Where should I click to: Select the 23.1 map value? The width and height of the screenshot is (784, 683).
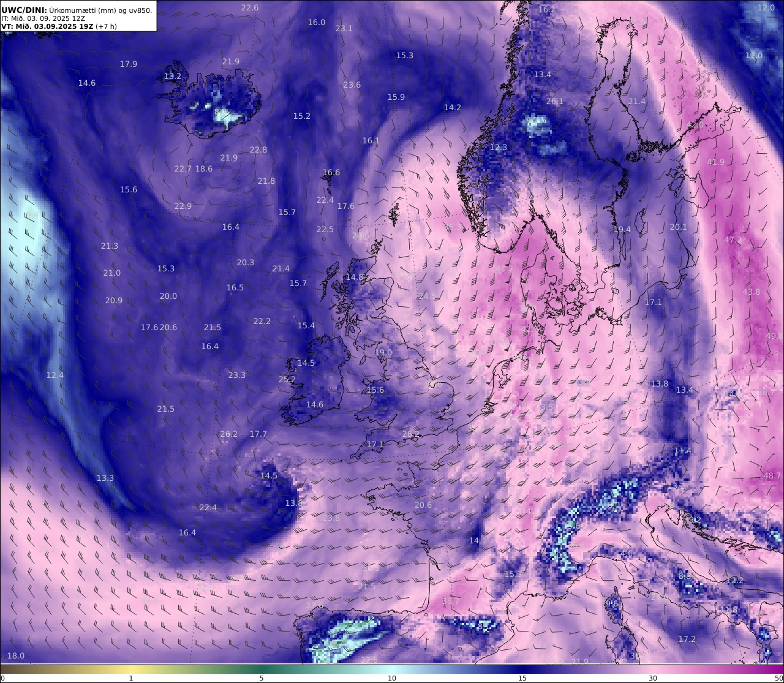click(x=344, y=29)
